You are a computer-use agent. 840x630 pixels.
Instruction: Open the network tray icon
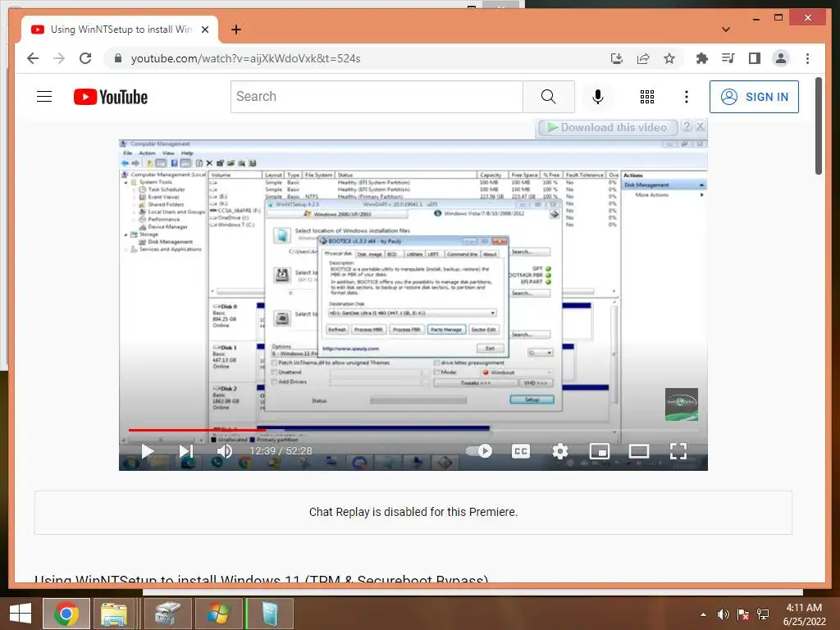pos(763,614)
